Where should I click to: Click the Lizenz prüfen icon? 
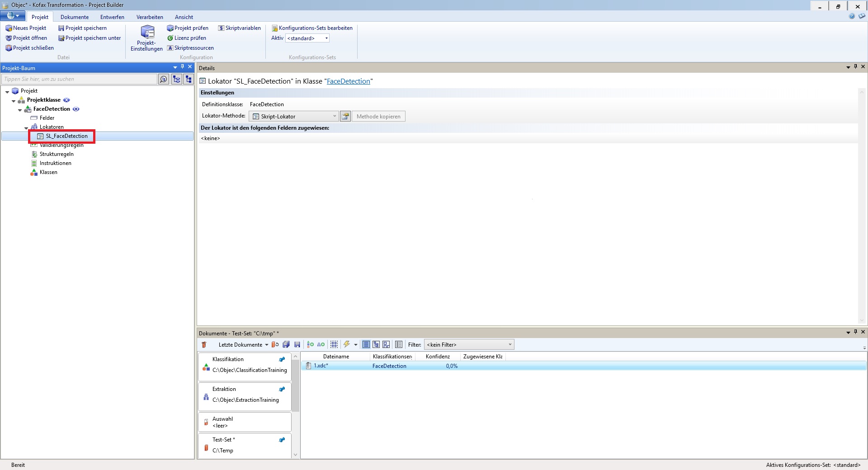click(x=170, y=38)
